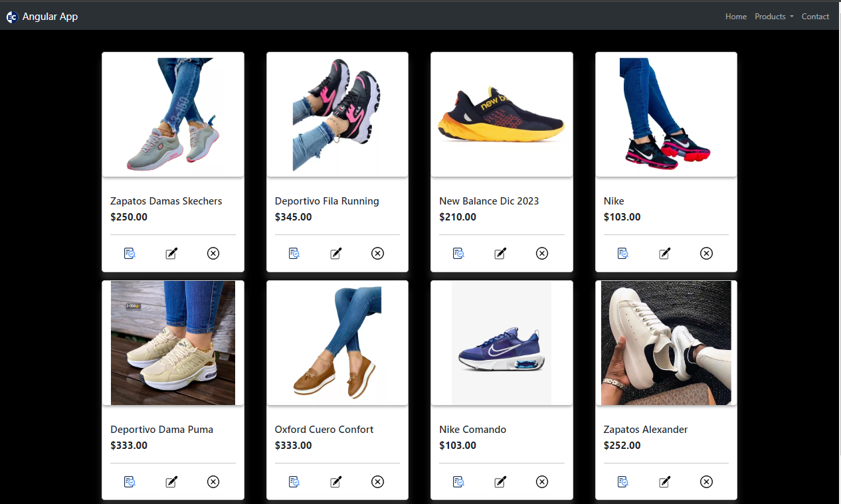Remove Deportivo Fila Running product

click(x=377, y=253)
